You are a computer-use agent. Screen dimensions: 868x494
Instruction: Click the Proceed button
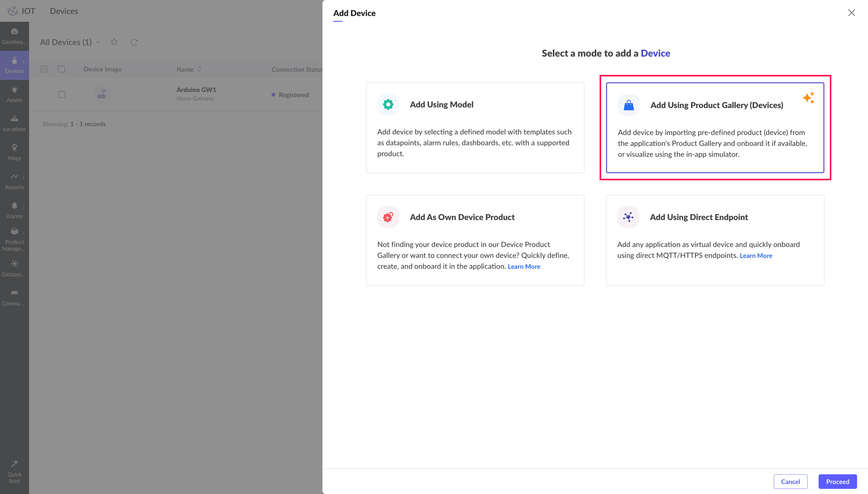837,482
